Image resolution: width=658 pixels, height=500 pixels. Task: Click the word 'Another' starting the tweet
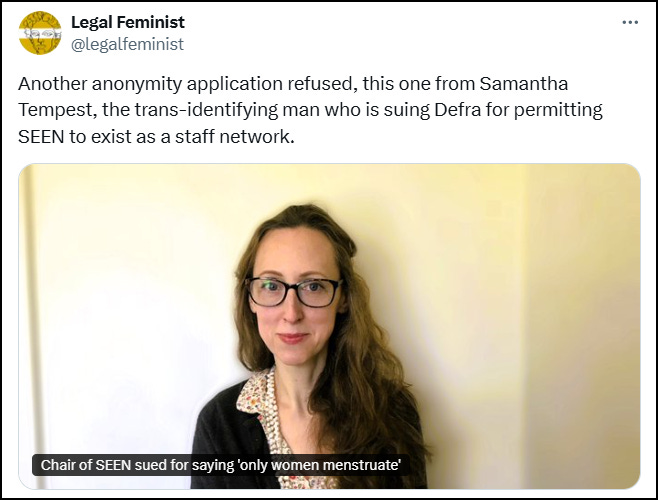coord(52,84)
